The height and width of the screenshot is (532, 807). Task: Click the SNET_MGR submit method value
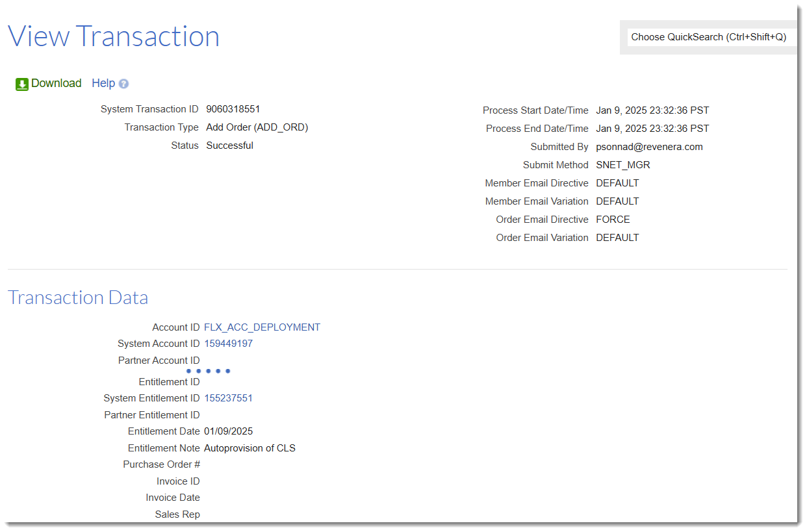623,165
